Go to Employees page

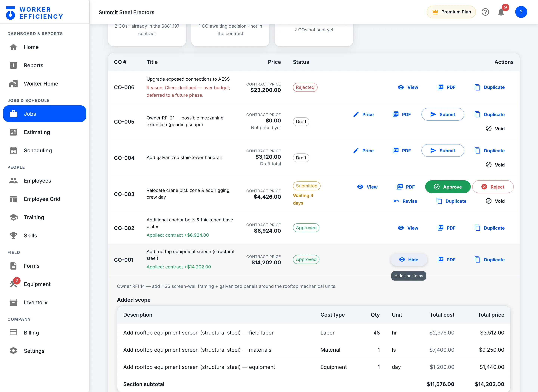45,181
